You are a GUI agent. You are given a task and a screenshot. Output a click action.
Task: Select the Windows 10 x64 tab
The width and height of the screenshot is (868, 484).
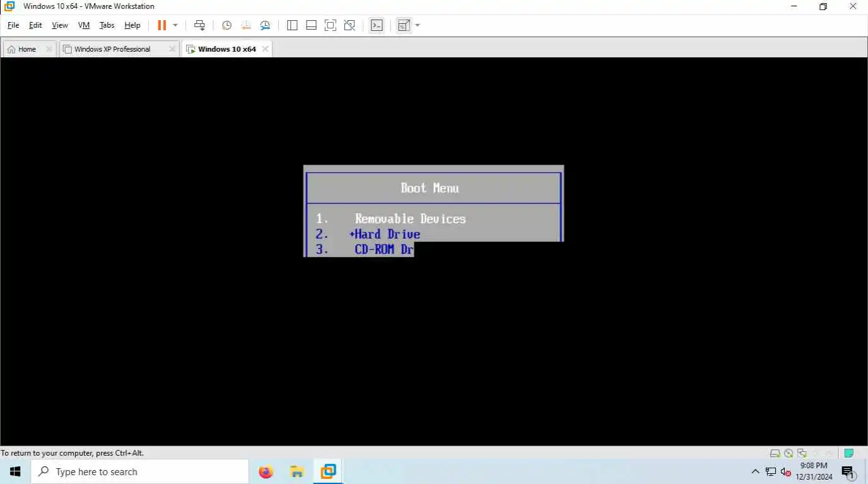coord(226,49)
